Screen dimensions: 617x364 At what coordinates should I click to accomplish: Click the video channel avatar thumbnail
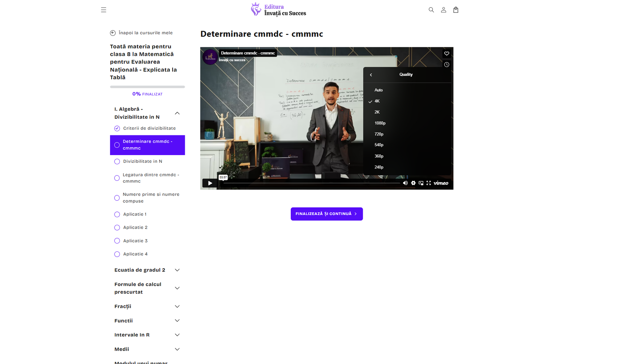pos(210,57)
